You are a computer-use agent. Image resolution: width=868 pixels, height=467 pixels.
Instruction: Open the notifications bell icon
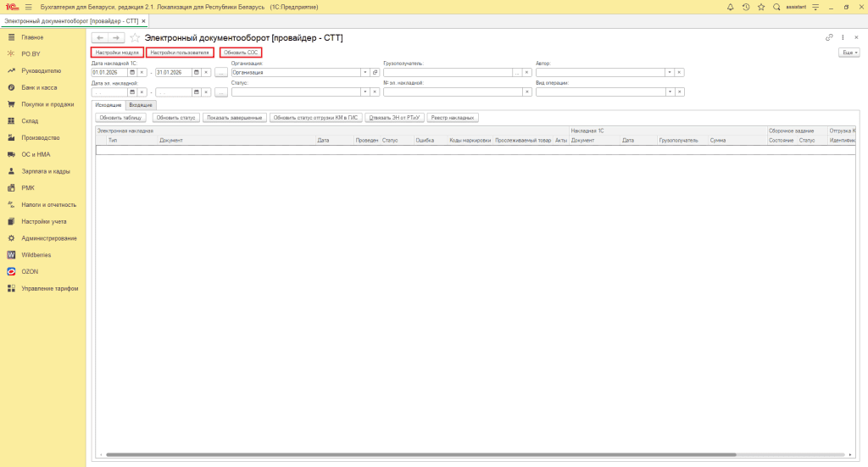(731, 7)
